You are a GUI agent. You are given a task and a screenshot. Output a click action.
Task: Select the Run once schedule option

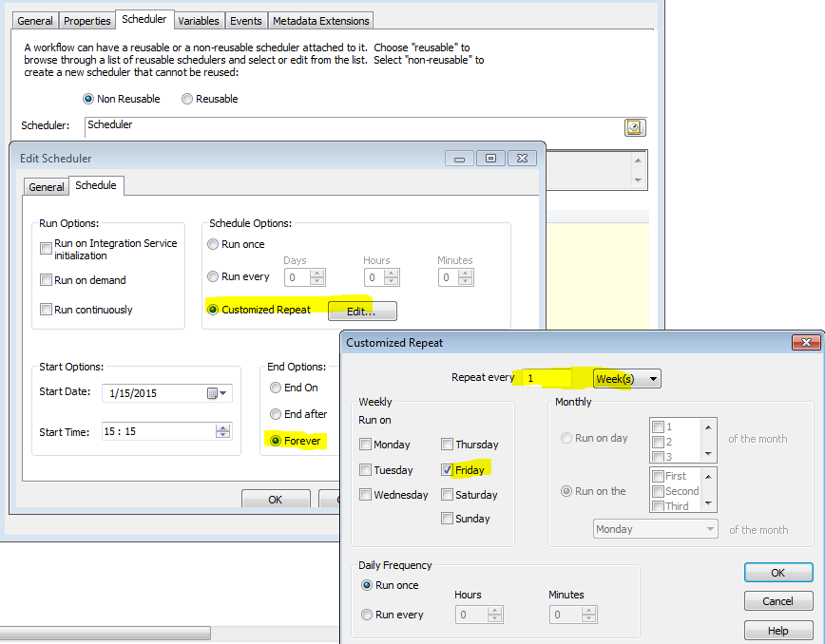point(212,244)
